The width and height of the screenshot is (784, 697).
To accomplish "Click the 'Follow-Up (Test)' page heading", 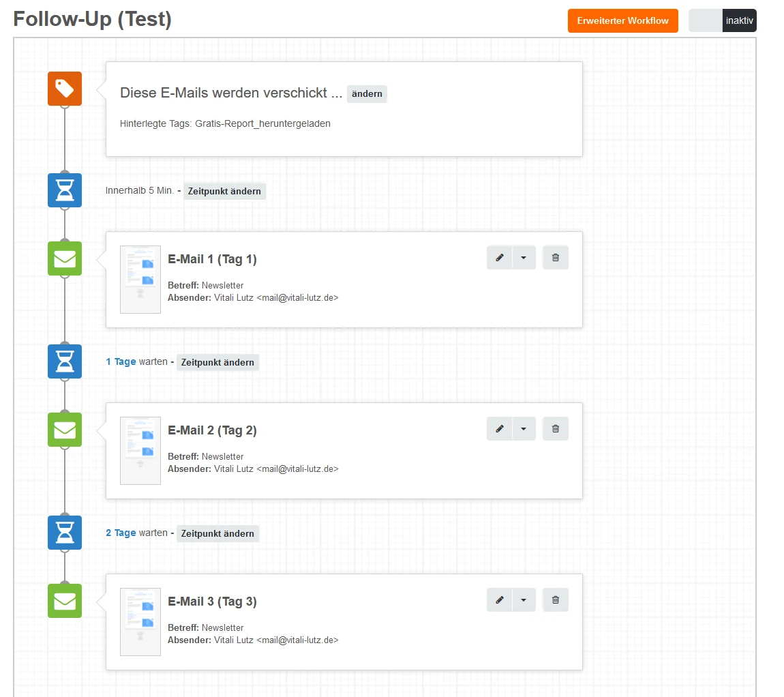I will pos(93,19).
